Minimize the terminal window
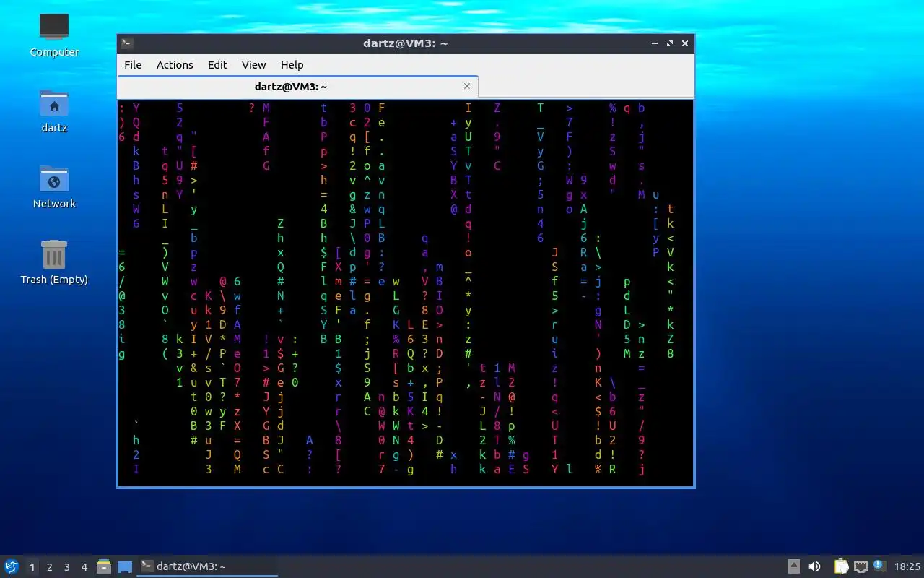The width and height of the screenshot is (924, 578). click(x=655, y=43)
